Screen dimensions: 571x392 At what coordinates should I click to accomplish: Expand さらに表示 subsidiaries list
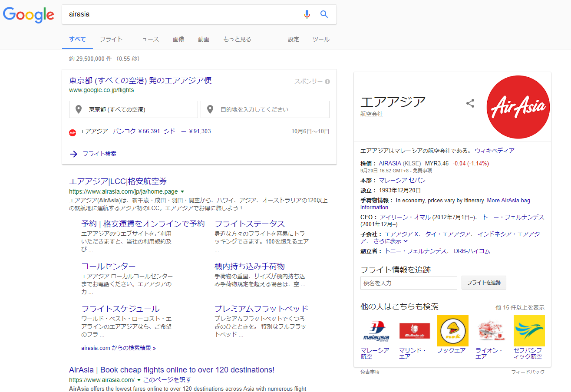coord(390,241)
